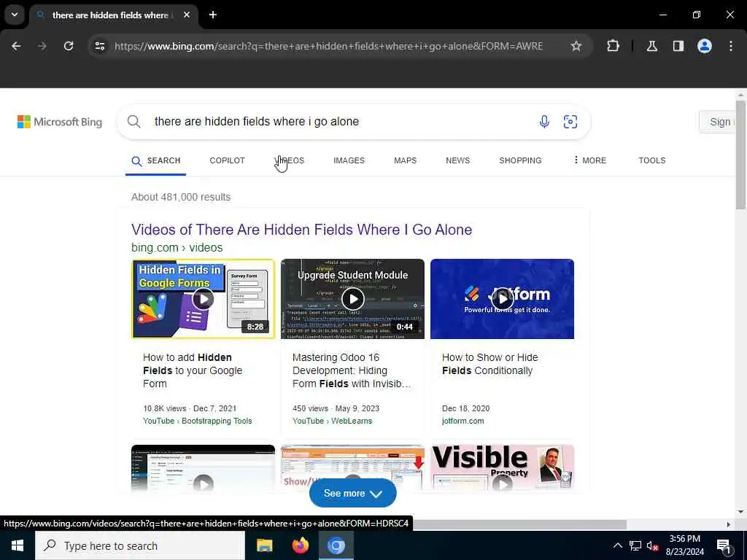Open the extensions puzzle icon
The width and height of the screenshot is (747, 560).
pos(613,46)
